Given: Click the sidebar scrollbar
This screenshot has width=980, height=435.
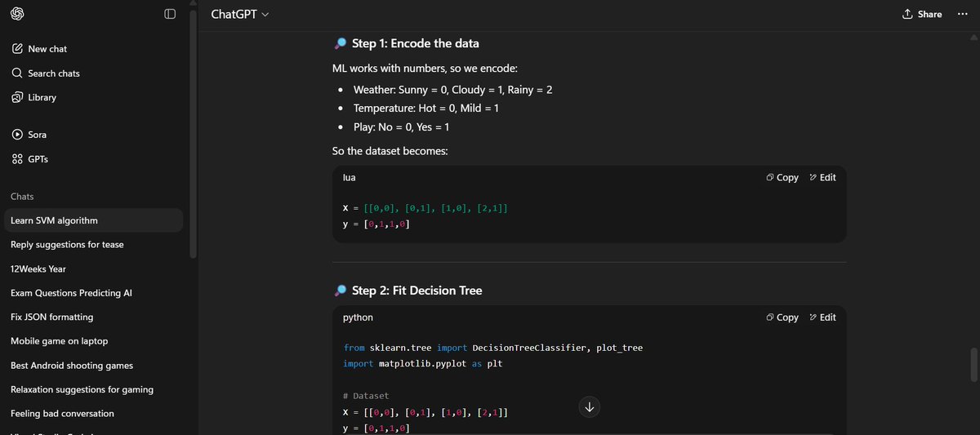Looking at the screenshot, I should pos(193,135).
